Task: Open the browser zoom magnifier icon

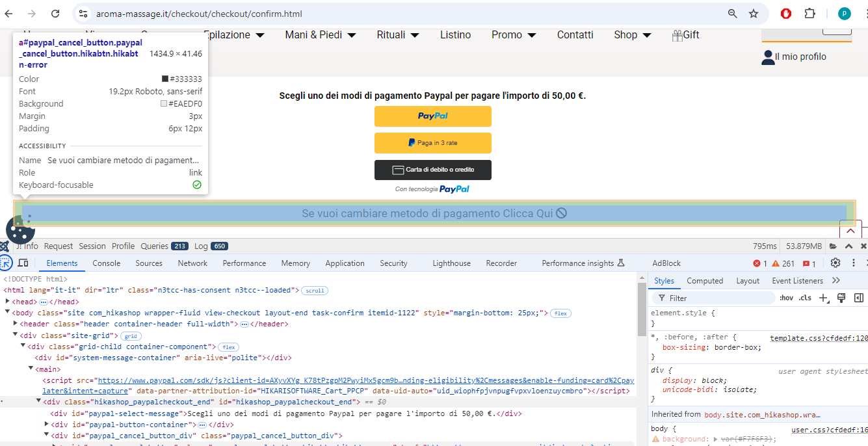Action: coord(733,14)
